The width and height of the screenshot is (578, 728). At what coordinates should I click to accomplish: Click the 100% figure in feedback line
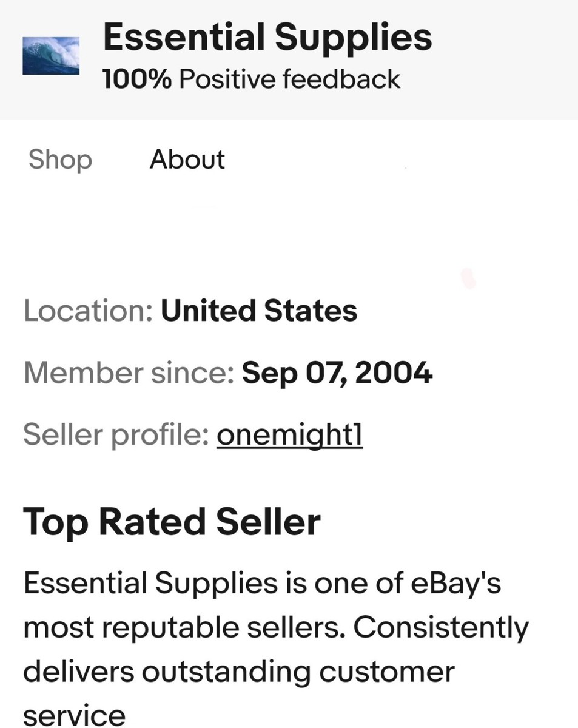point(137,79)
